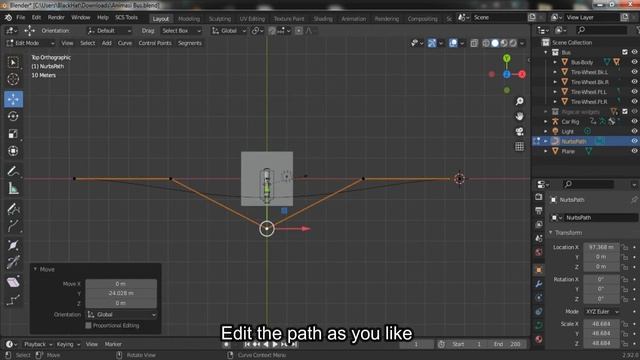
Task: Collapse the Move operator panel
Action: point(35,269)
